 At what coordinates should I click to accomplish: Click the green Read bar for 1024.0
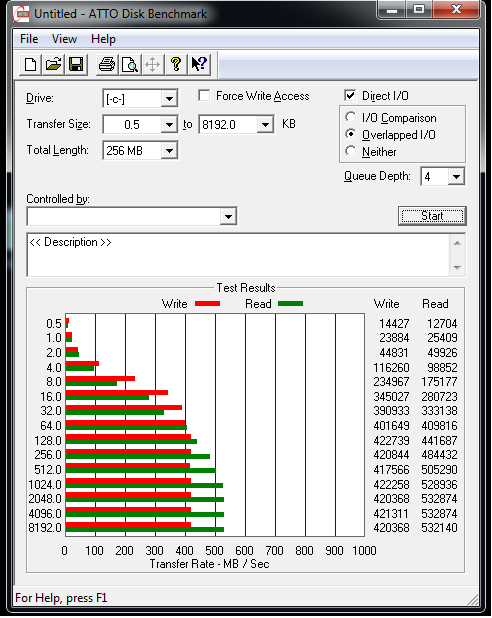pyautogui.click(x=144, y=486)
